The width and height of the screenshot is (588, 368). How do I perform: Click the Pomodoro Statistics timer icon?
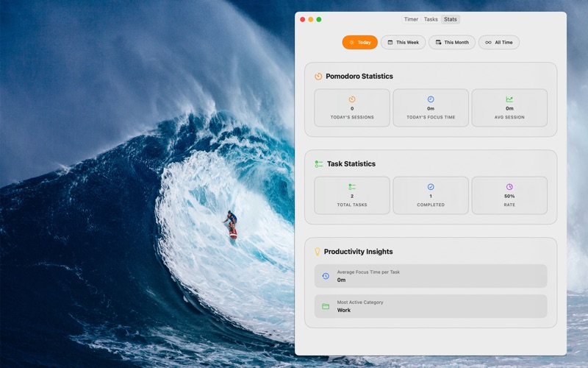coord(318,77)
